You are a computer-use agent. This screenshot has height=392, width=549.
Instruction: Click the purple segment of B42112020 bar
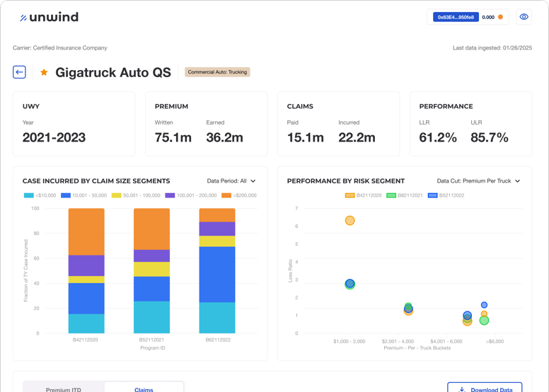[86, 266]
